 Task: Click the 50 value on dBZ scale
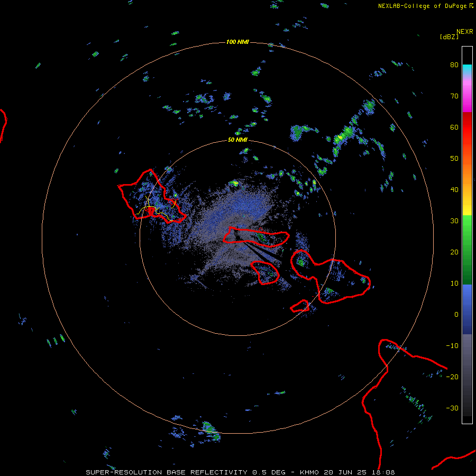pos(454,159)
